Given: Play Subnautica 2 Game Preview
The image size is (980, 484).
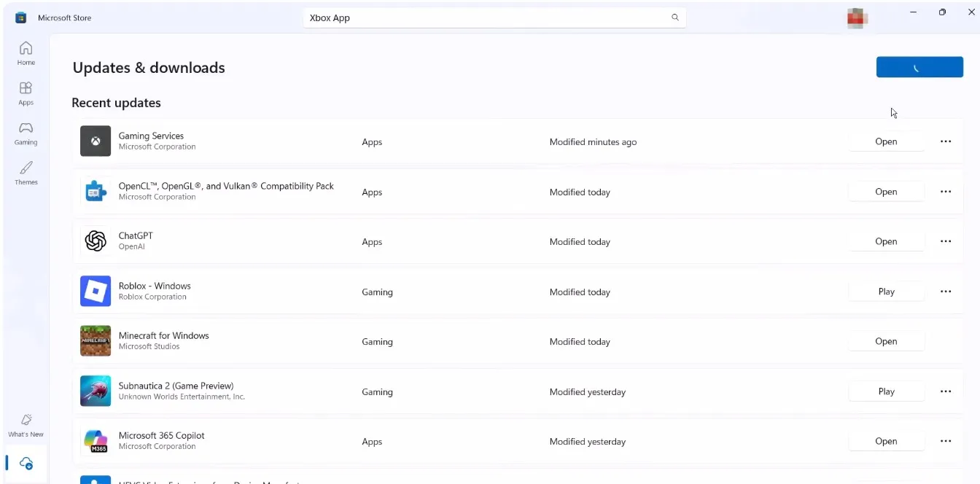Looking at the screenshot, I should click(886, 391).
